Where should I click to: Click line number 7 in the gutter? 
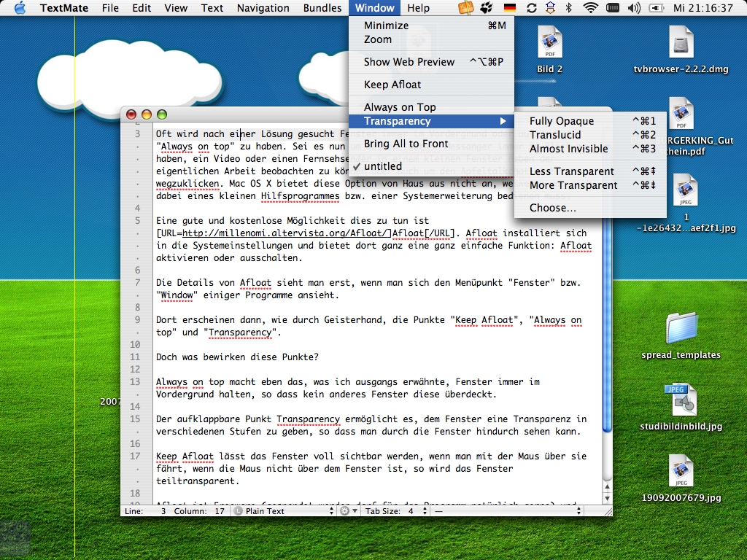pyautogui.click(x=138, y=283)
